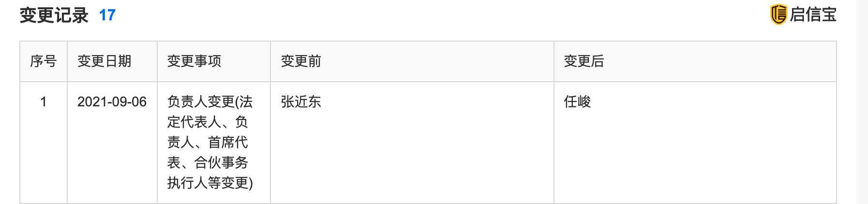This screenshot has height=204, width=868.
Task: Select the 序号 column header
Action: coord(43,61)
